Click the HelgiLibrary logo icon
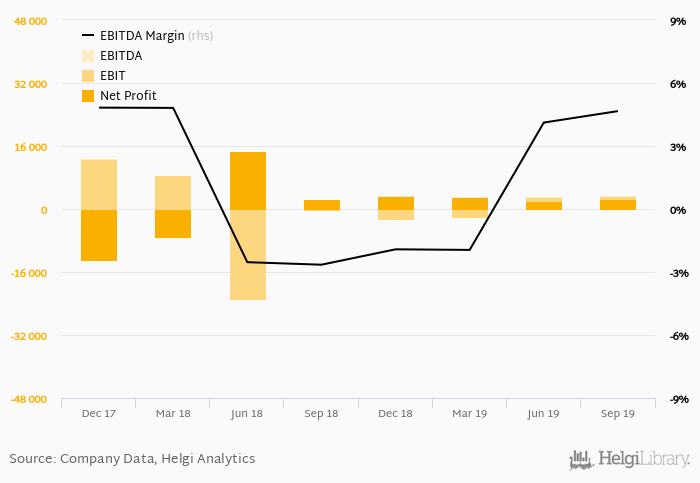700x483 pixels. tap(581, 459)
